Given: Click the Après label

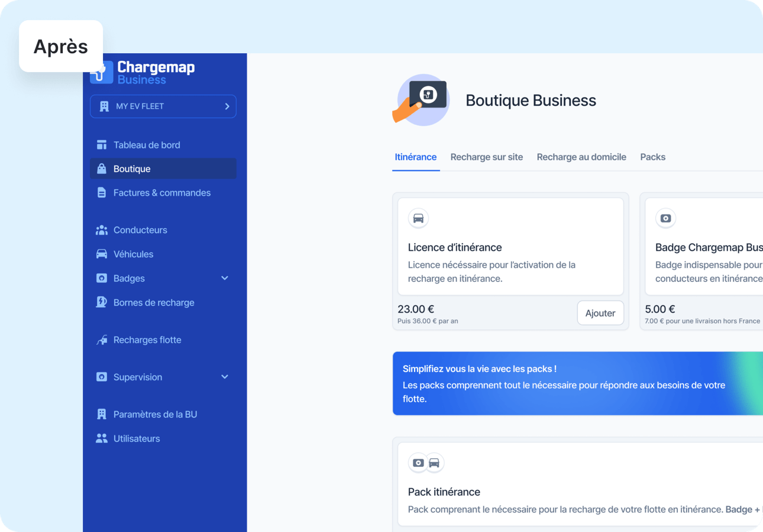Looking at the screenshot, I should [x=61, y=47].
